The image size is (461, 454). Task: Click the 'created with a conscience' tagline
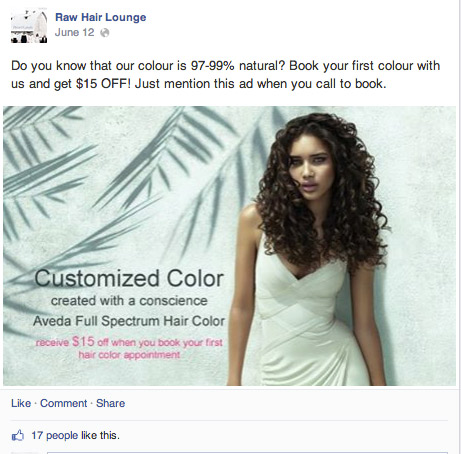coord(129,301)
